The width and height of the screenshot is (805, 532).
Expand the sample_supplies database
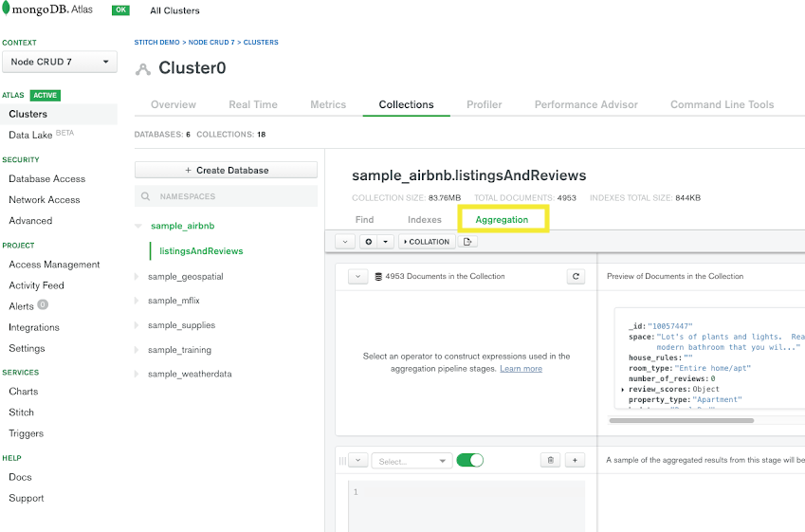(x=137, y=325)
